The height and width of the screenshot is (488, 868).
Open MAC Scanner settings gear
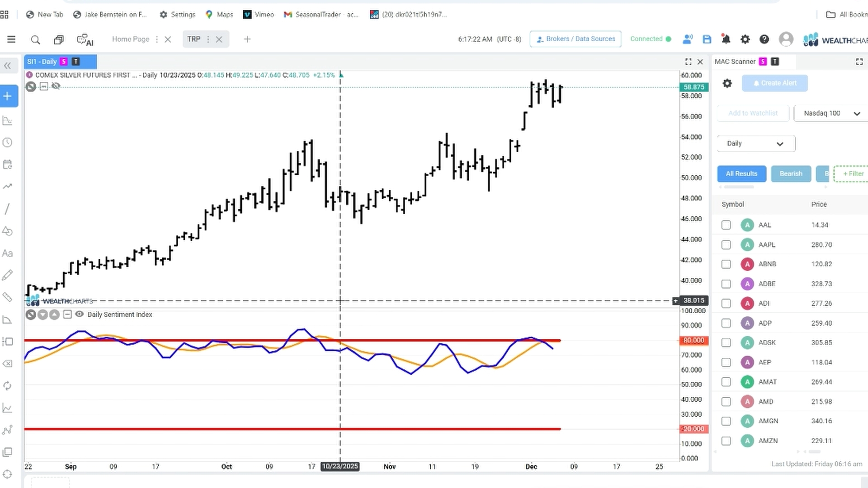[727, 83]
